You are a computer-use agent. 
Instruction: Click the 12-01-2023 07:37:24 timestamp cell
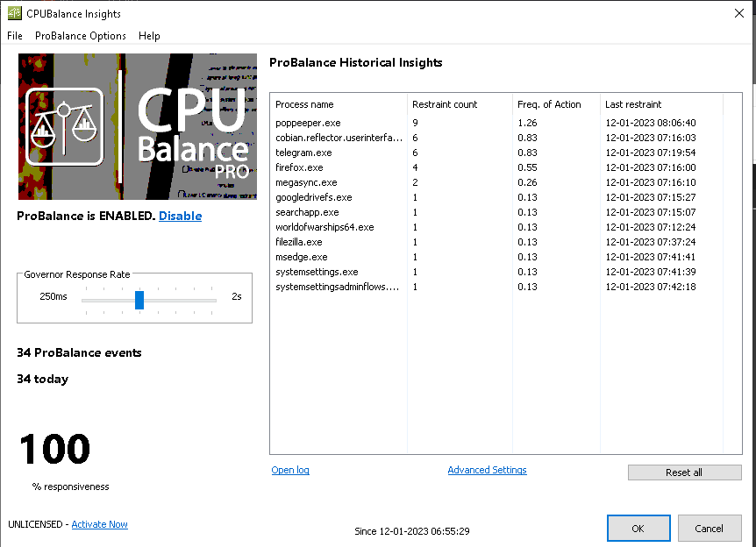point(651,243)
